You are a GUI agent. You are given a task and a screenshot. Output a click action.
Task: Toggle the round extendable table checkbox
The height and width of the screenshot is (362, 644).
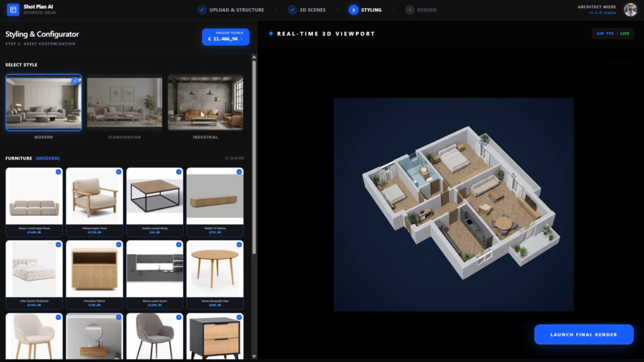click(x=239, y=244)
